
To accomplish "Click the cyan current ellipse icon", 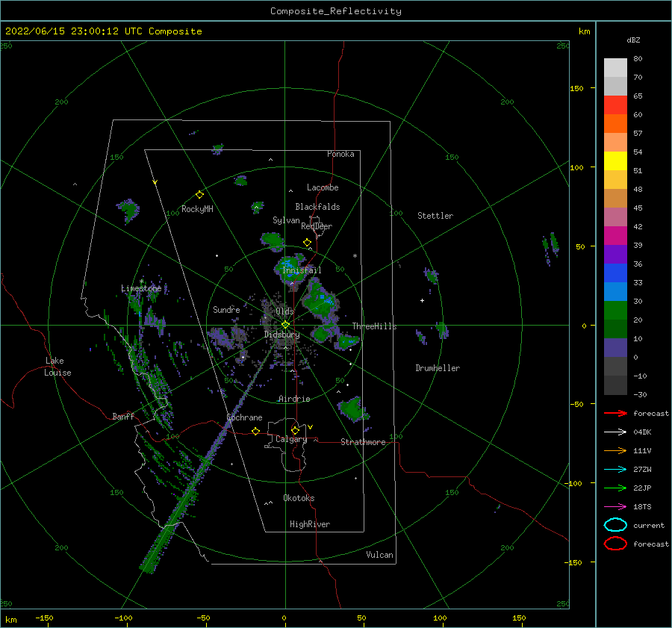I will tap(615, 525).
